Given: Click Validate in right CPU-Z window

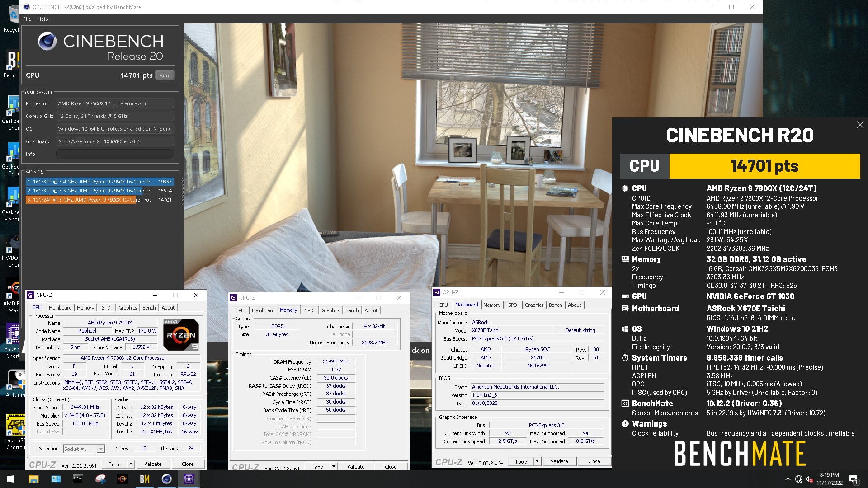Looking at the screenshot, I should 559,461.
